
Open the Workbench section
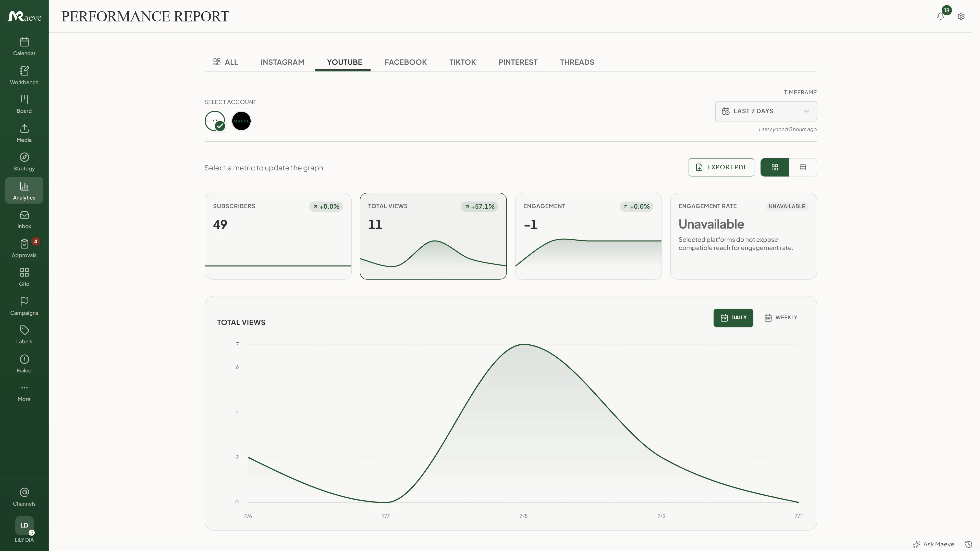click(x=24, y=75)
